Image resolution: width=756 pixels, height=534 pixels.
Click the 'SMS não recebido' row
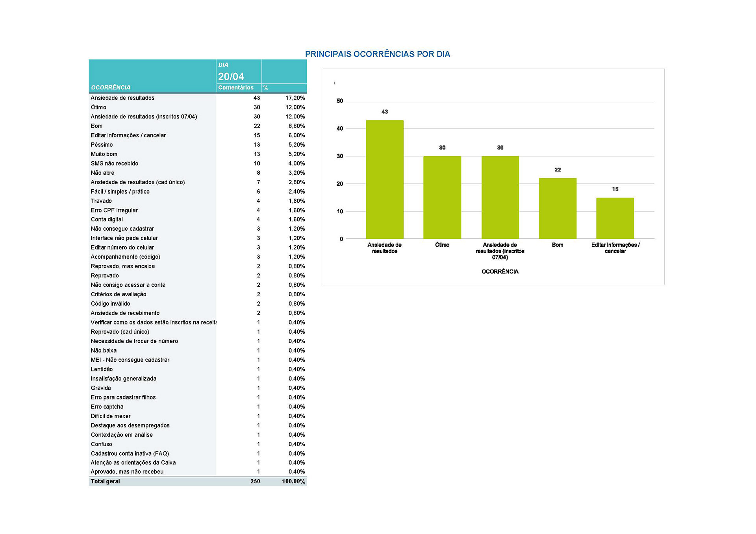coord(114,163)
